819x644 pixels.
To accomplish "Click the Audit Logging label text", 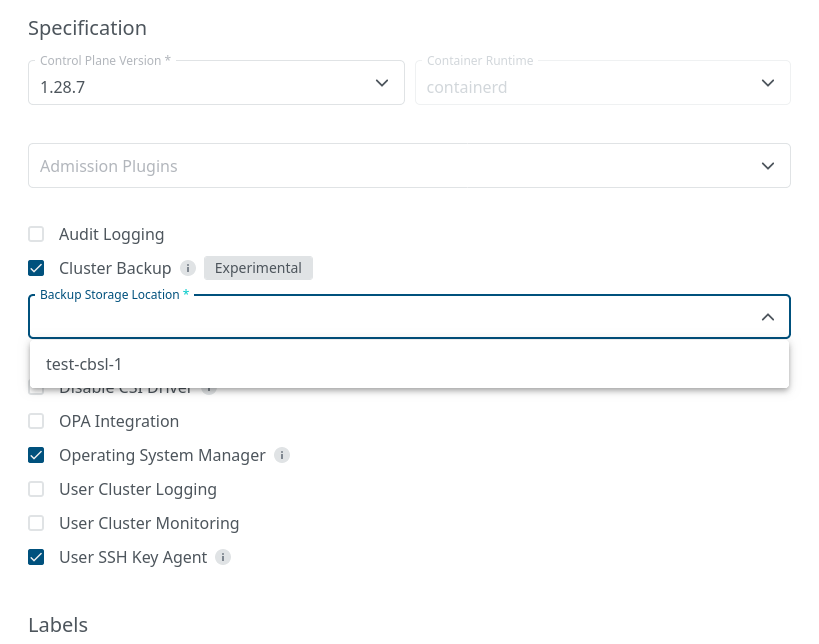I will click(x=111, y=235).
